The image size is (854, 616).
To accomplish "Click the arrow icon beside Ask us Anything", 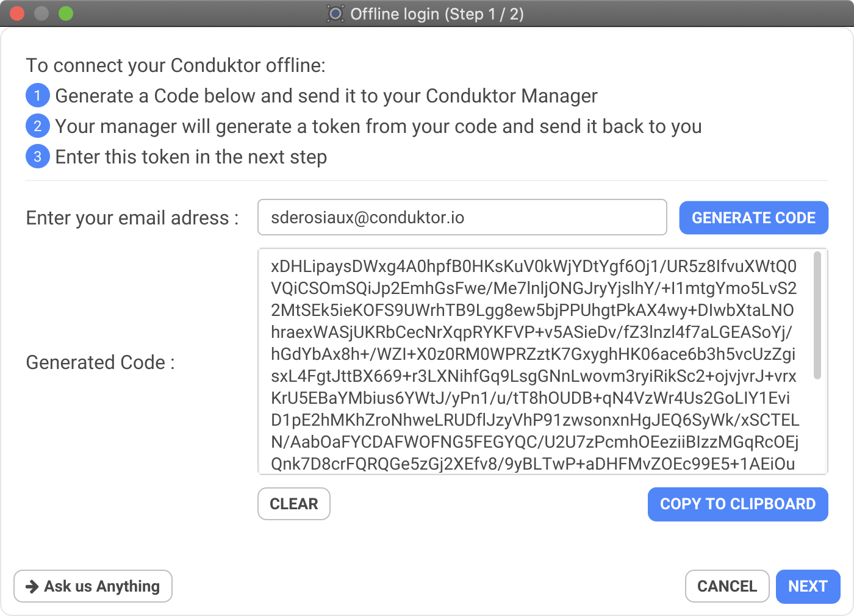I will pos(32,586).
